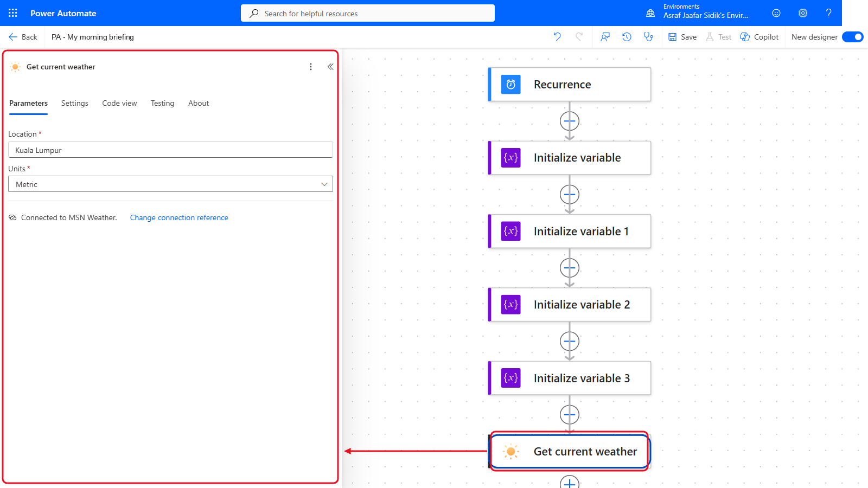Click the Undo arrow icon
Viewport: 868px width, 488px height.
point(557,37)
